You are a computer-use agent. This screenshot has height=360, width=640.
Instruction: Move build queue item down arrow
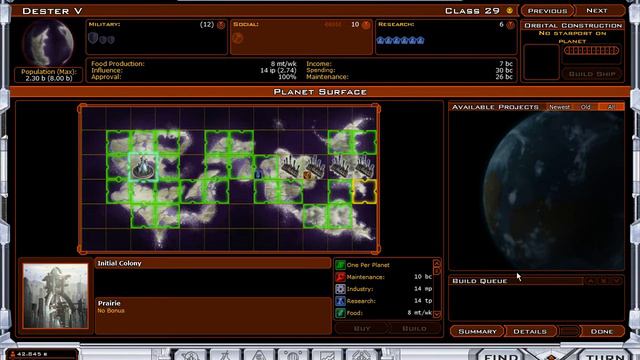click(617, 281)
